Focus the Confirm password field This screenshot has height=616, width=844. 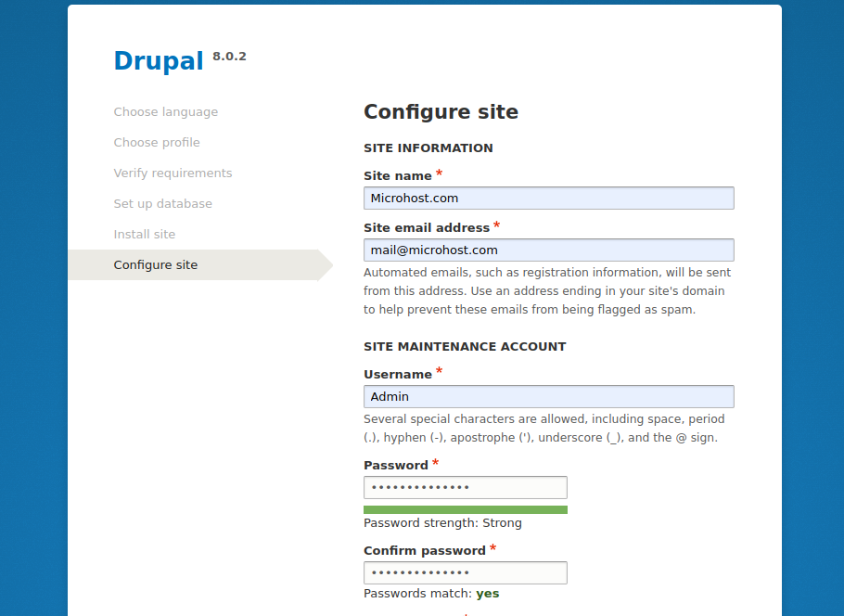pyautogui.click(x=465, y=573)
